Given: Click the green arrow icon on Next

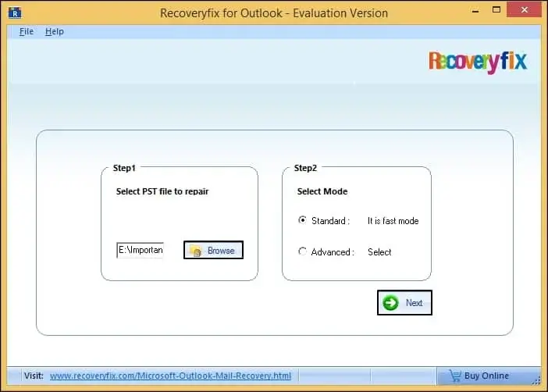Looking at the screenshot, I should [391, 303].
